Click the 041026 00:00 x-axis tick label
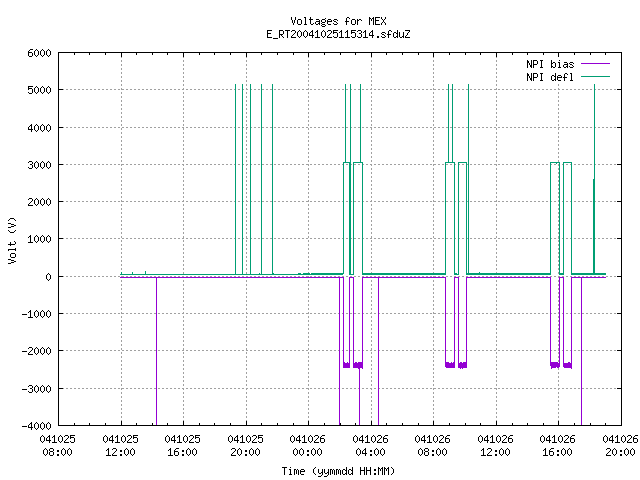 307,445
